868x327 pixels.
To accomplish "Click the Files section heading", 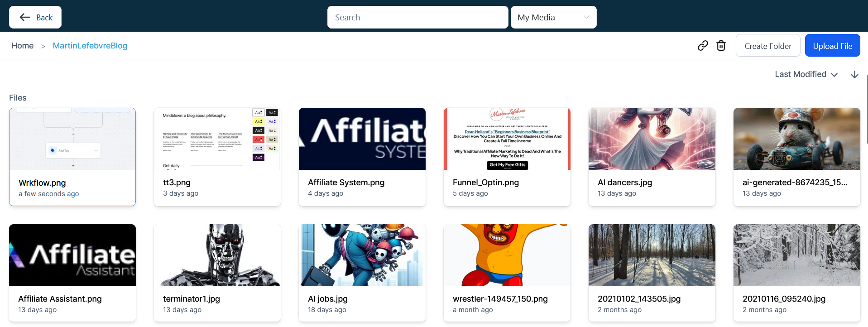I will click(18, 98).
